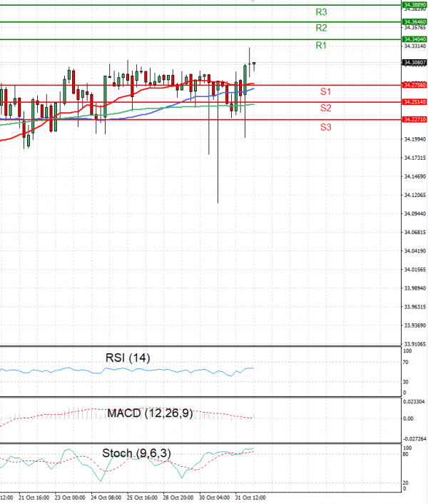Click the RSI scale value 30
This screenshot has width=428, height=504.
tap(406, 382)
